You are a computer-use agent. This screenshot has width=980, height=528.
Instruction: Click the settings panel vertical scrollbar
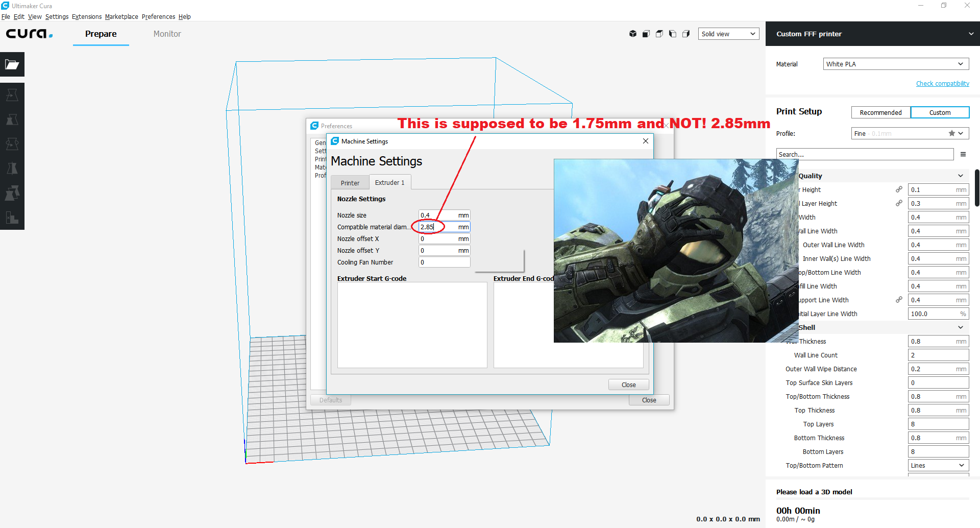pyautogui.click(x=977, y=188)
